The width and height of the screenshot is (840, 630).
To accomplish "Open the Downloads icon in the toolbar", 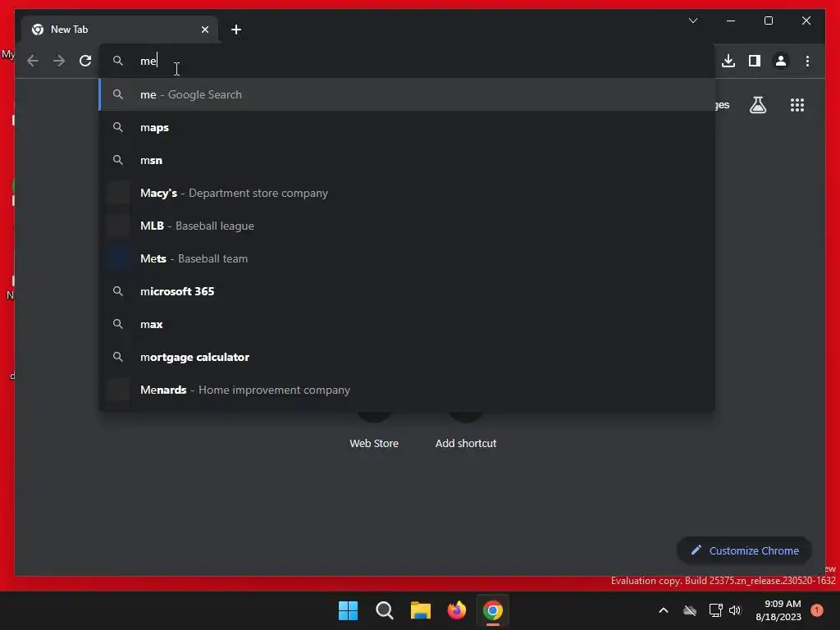I will (x=728, y=61).
